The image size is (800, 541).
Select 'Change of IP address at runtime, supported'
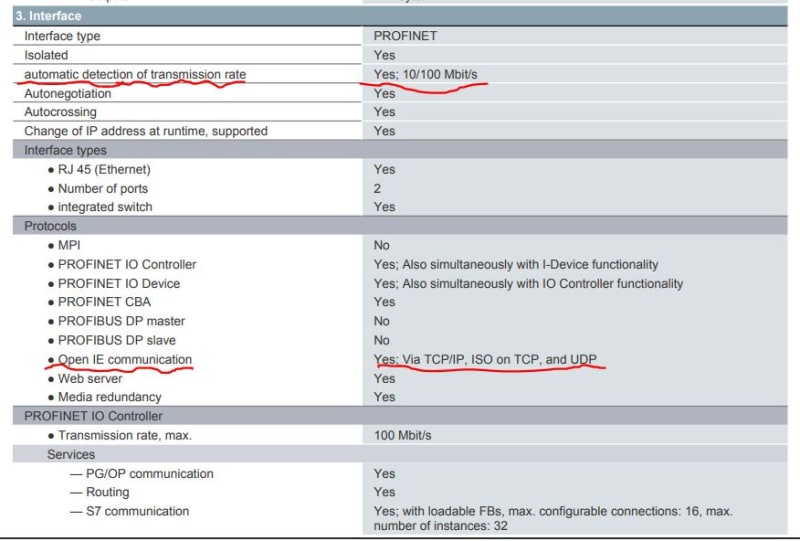[x=146, y=131]
